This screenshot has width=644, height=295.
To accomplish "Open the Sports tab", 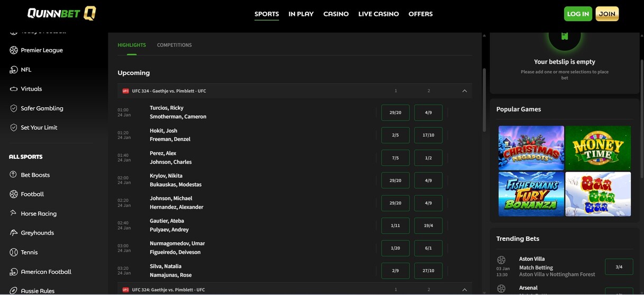I will click(266, 14).
